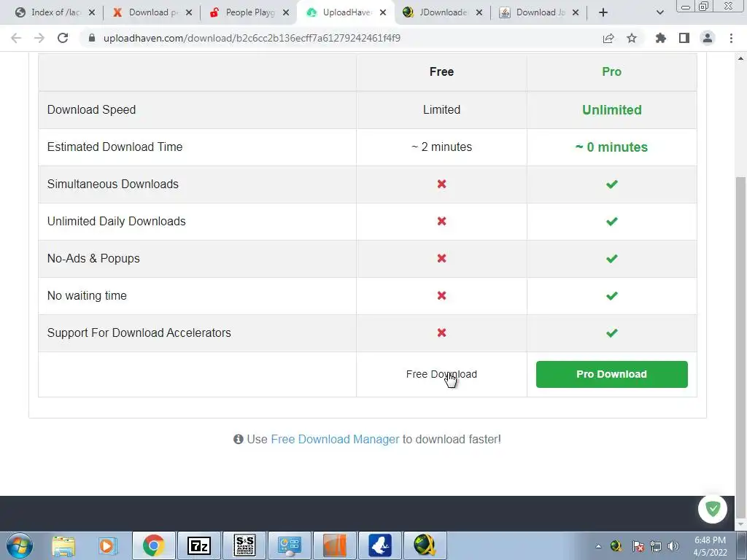Screen dimensions: 747x560
Task: Show hidden tray icons arrow
Action: (x=598, y=546)
